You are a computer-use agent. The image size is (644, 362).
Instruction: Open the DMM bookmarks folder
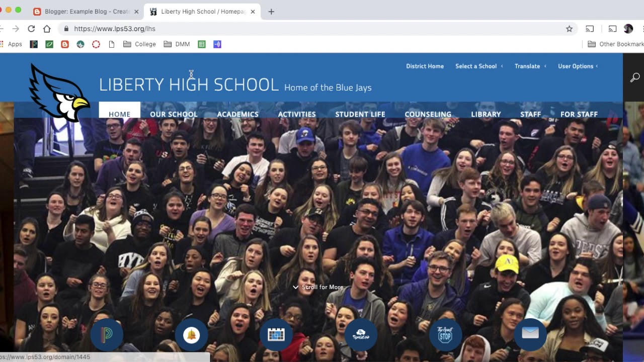pyautogui.click(x=177, y=44)
